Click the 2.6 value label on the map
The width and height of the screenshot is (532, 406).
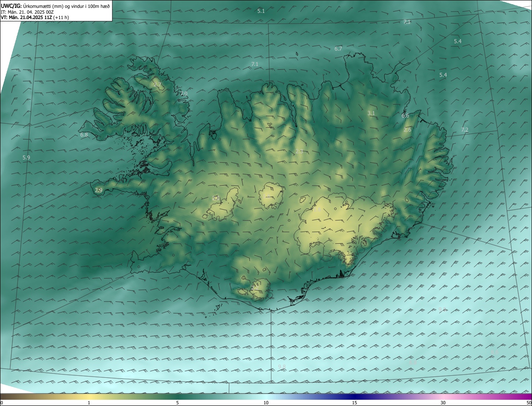[x=407, y=130]
